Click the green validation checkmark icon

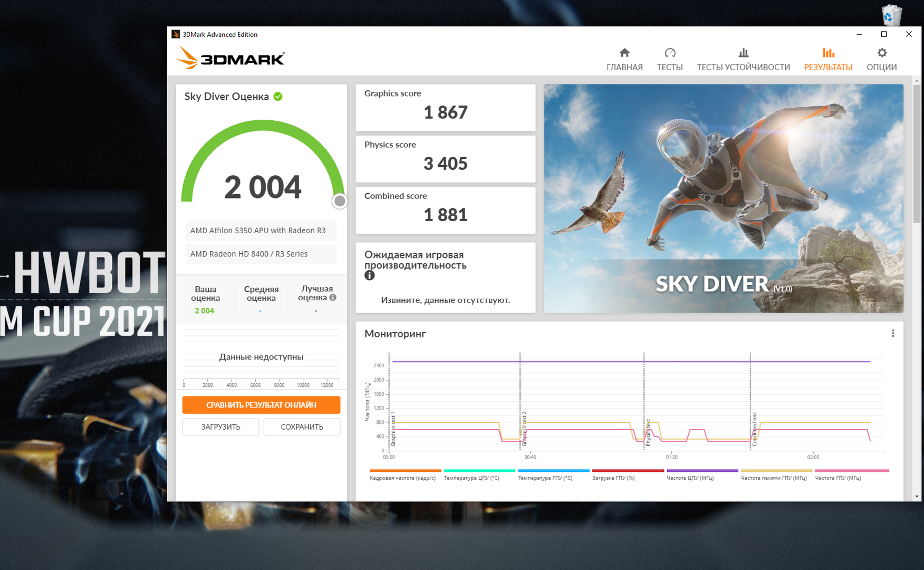[x=278, y=97]
